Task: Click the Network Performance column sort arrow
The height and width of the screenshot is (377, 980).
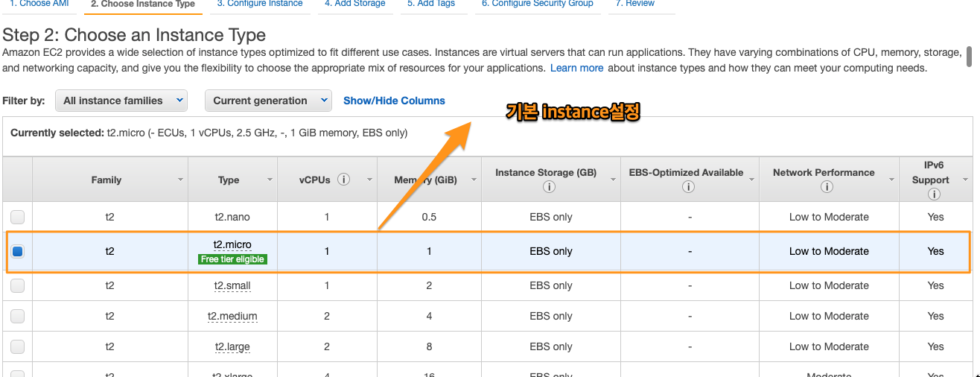Action: point(891,180)
